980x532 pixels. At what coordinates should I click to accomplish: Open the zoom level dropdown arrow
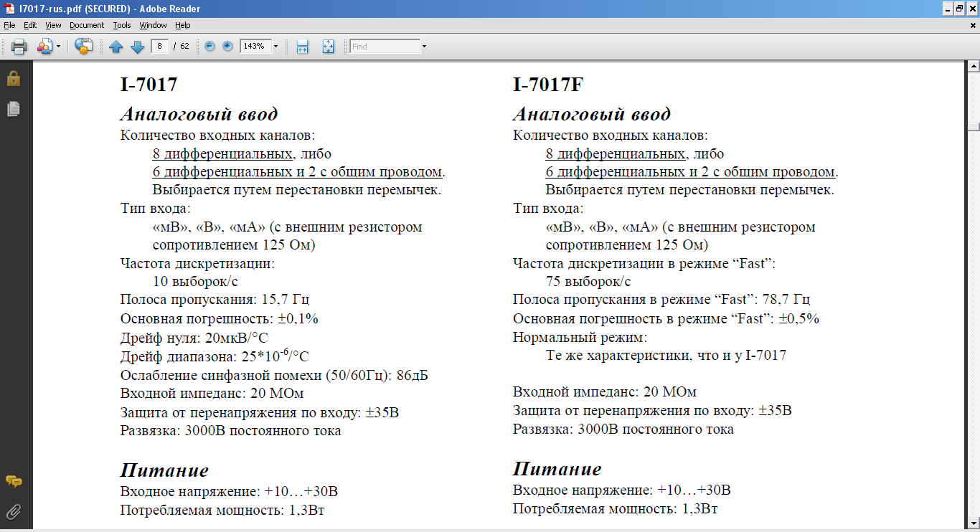275,46
